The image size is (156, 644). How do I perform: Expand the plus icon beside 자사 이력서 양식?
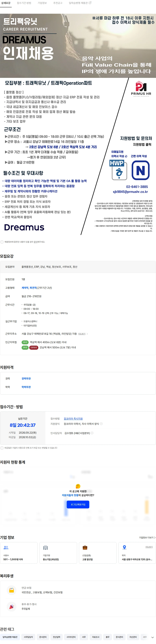coord(101,424)
